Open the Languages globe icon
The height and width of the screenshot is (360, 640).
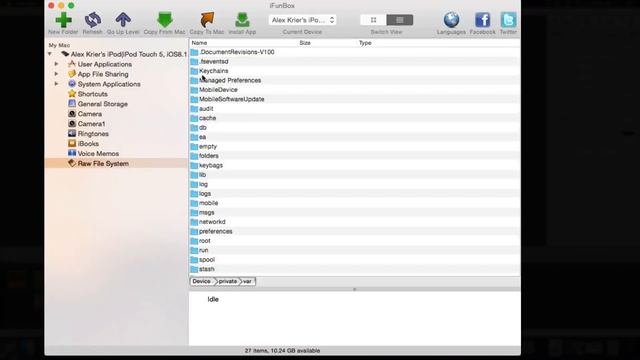pyautogui.click(x=451, y=20)
